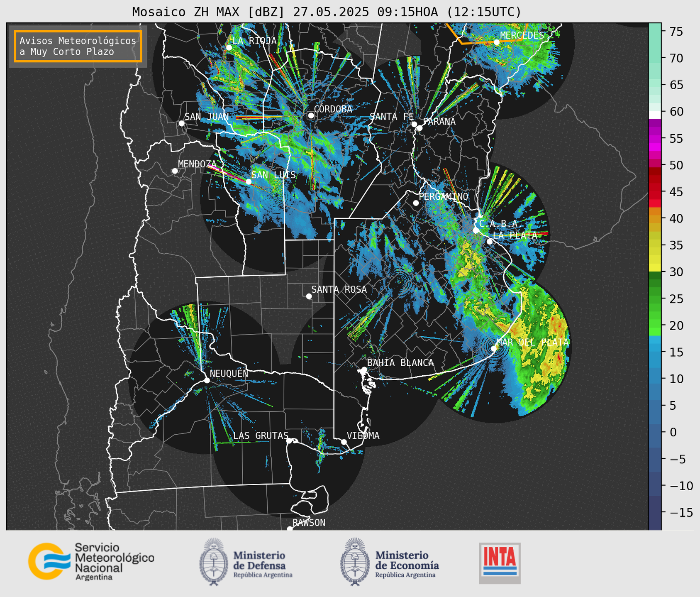Click the VIEDMA label text
The height and width of the screenshot is (597, 700).
pyautogui.click(x=363, y=436)
